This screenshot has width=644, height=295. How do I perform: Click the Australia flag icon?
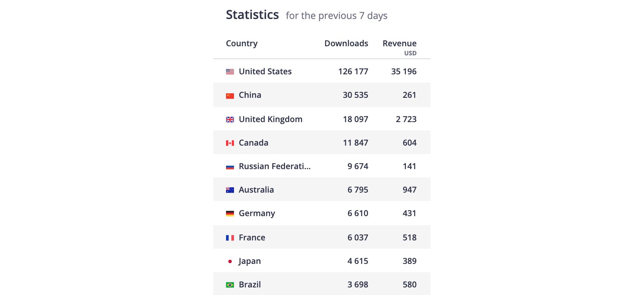[x=230, y=190]
